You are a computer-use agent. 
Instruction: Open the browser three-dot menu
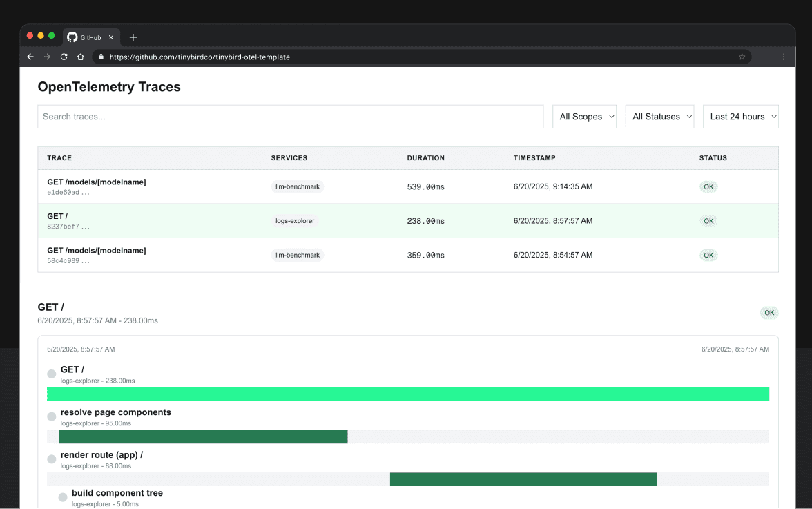click(784, 57)
